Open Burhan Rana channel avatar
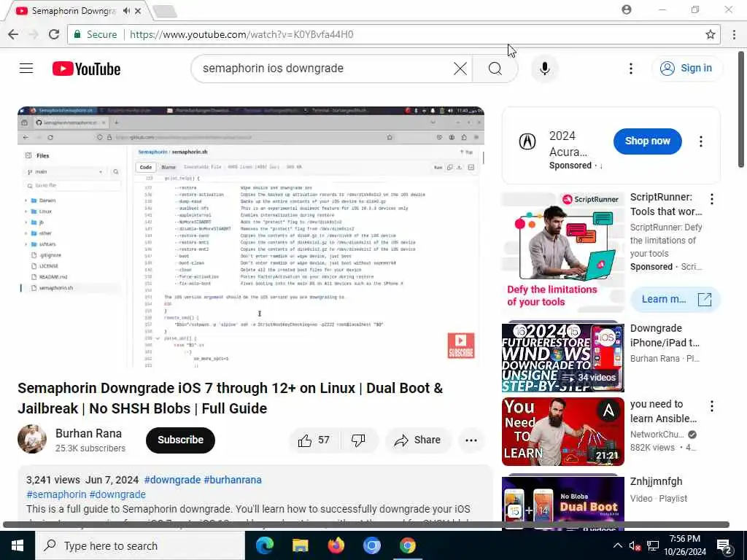The height and width of the screenshot is (560, 747). pos(32,439)
